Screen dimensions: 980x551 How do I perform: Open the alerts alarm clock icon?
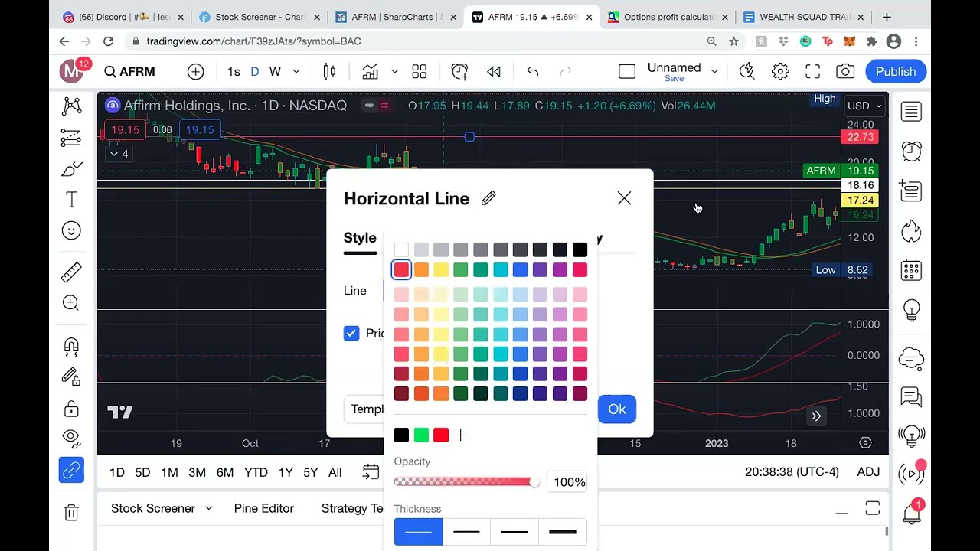(911, 151)
